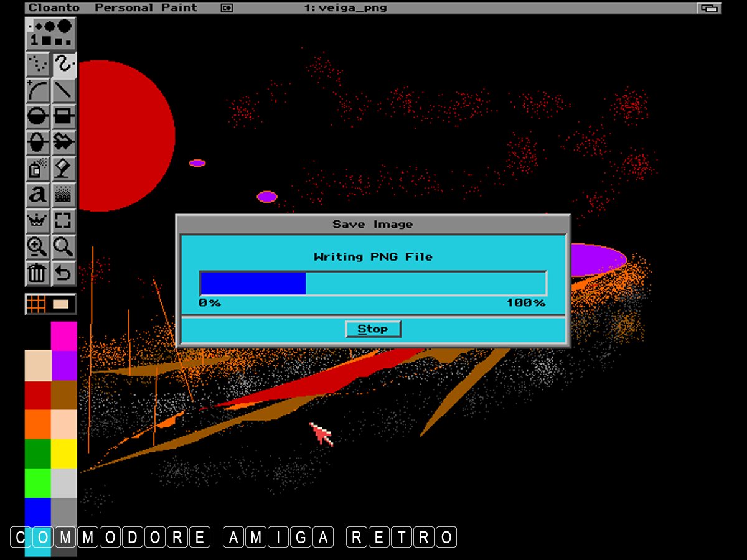Click the undo arrow icon
This screenshot has width=747, height=560.
63,273
